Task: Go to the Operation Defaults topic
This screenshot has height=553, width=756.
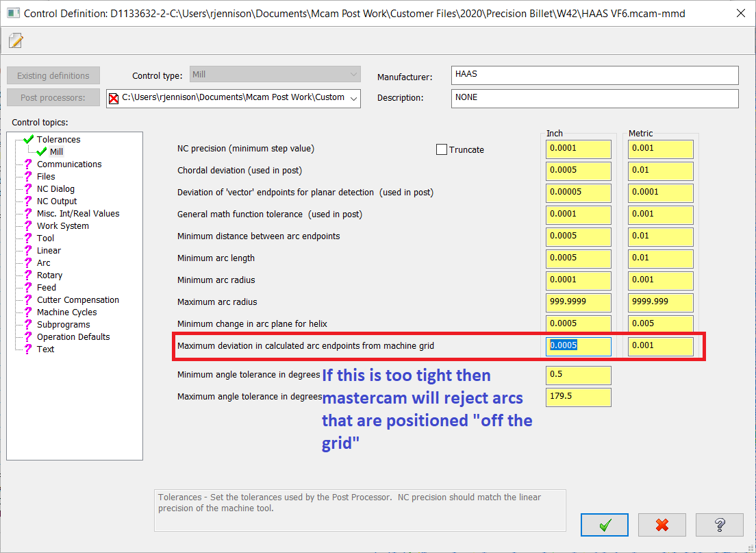Action: pos(73,337)
